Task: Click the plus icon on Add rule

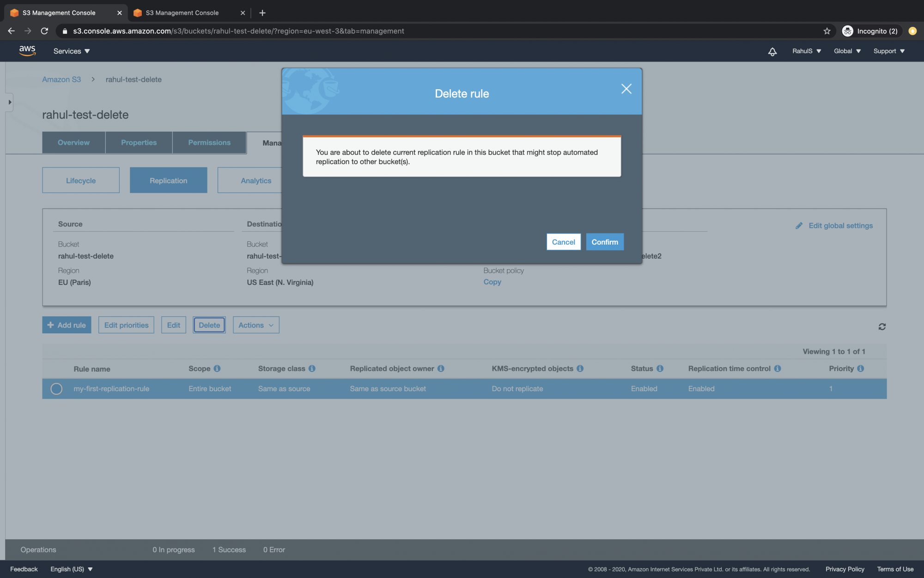Action: coord(50,325)
